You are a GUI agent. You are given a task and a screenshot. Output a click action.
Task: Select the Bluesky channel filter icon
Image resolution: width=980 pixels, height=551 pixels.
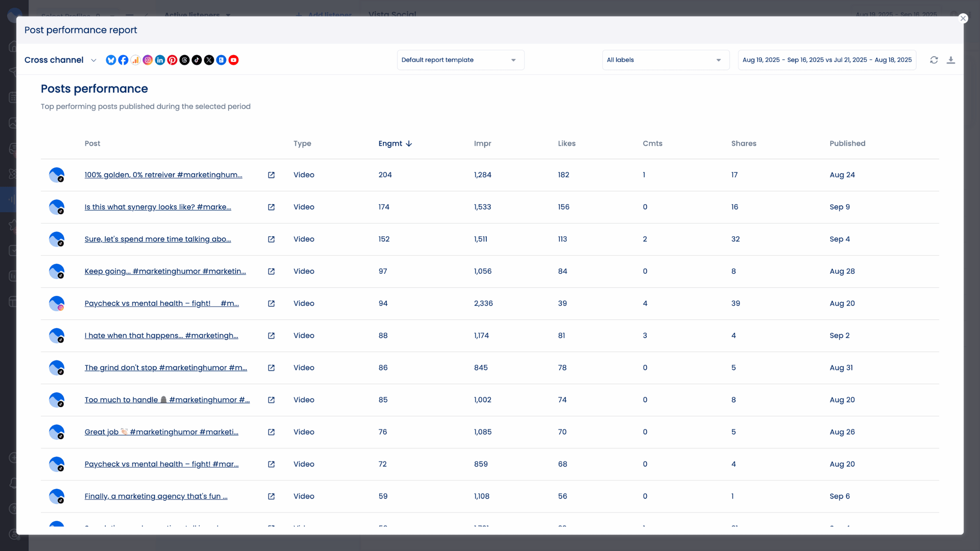click(x=111, y=60)
